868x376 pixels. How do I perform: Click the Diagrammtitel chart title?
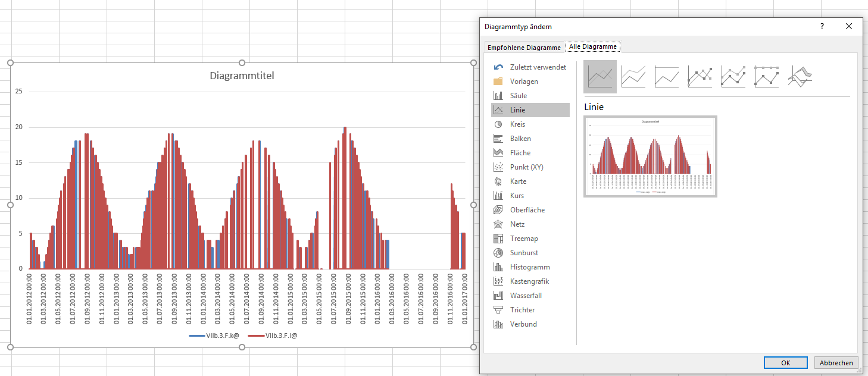(242, 76)
